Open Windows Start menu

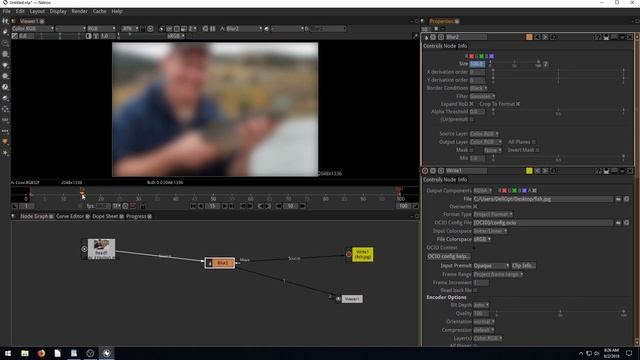pos(8,353)
